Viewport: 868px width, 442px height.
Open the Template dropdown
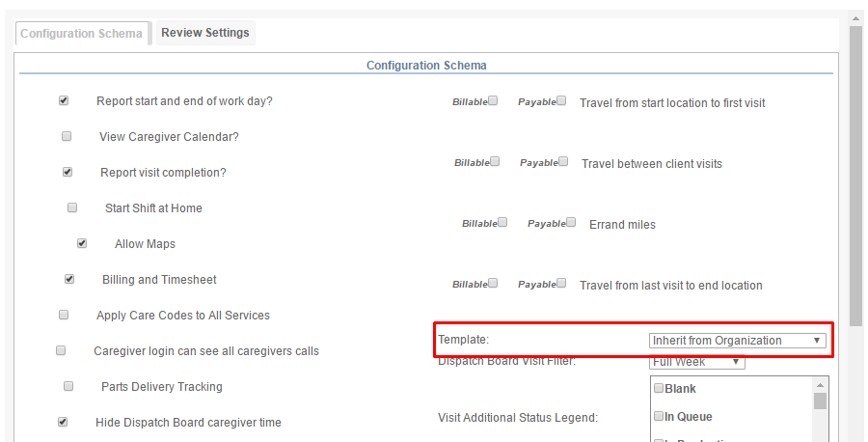tap(738, 340)
